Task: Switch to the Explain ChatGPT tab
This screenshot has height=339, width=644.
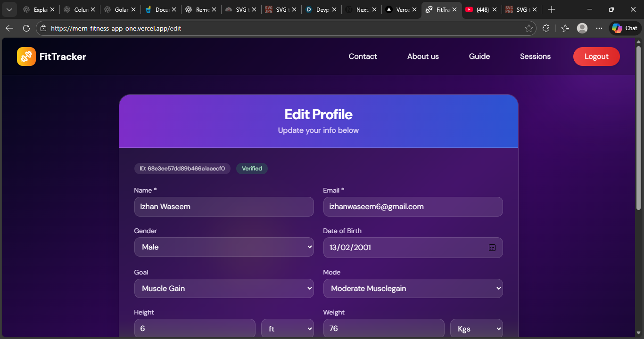Action: click(39, 9)
